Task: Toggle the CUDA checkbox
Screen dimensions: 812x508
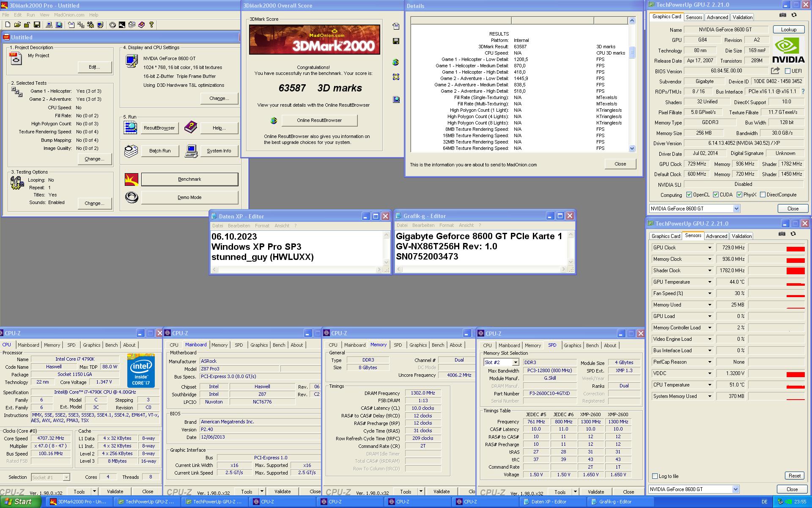Action: pyautogui.click(x=716, y=195)
